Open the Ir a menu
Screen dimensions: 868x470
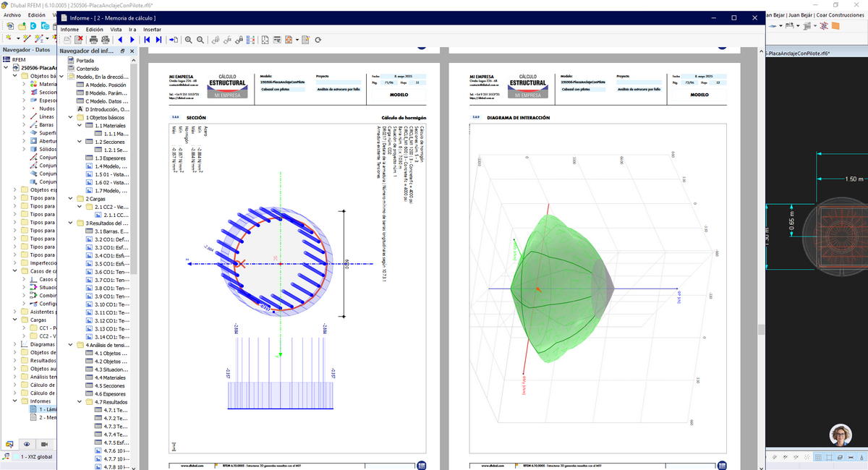(x=132, y=30)
